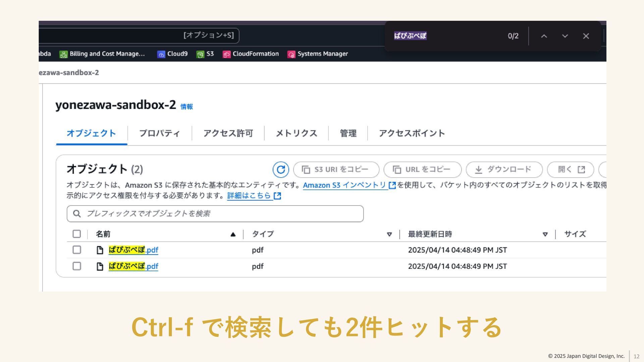Go to previous find result

544,36
